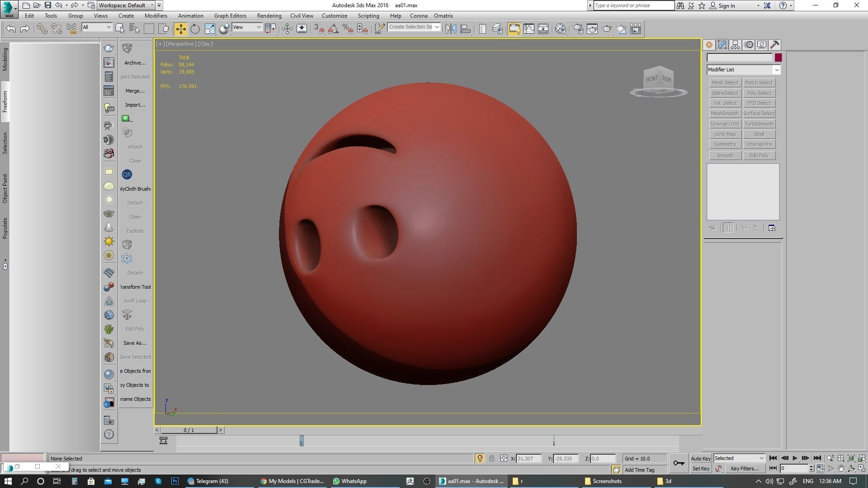868x488 pixels.
Task: Select the Select and Rotate tool
Action: (x=195, y=29)
